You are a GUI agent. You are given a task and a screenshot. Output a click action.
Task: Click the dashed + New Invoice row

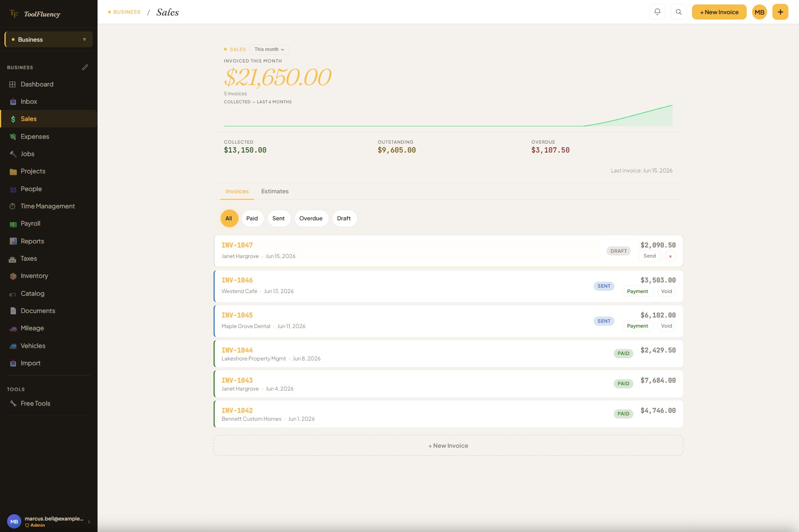pos(448,446)
